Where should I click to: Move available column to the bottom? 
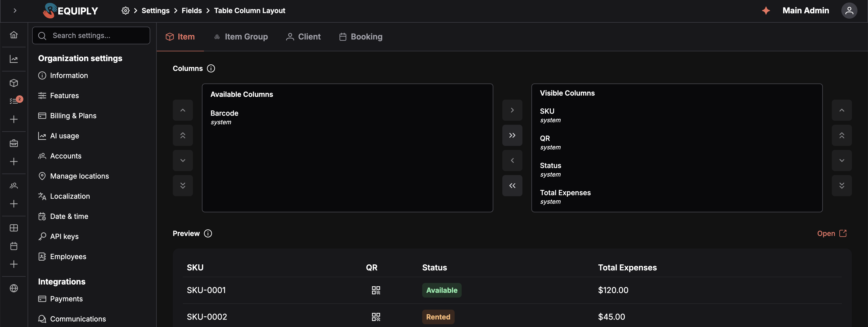[x=183, y=186]
